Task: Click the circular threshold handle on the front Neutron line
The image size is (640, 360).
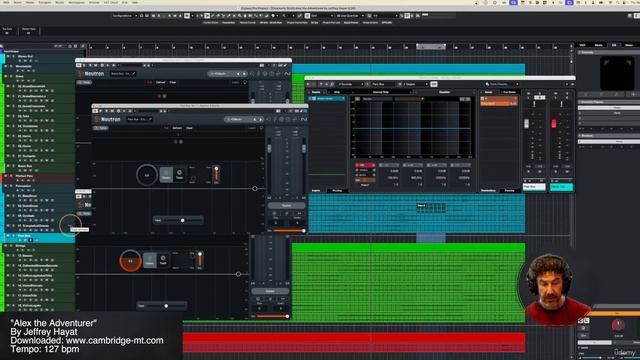Action: click(255, 189)
